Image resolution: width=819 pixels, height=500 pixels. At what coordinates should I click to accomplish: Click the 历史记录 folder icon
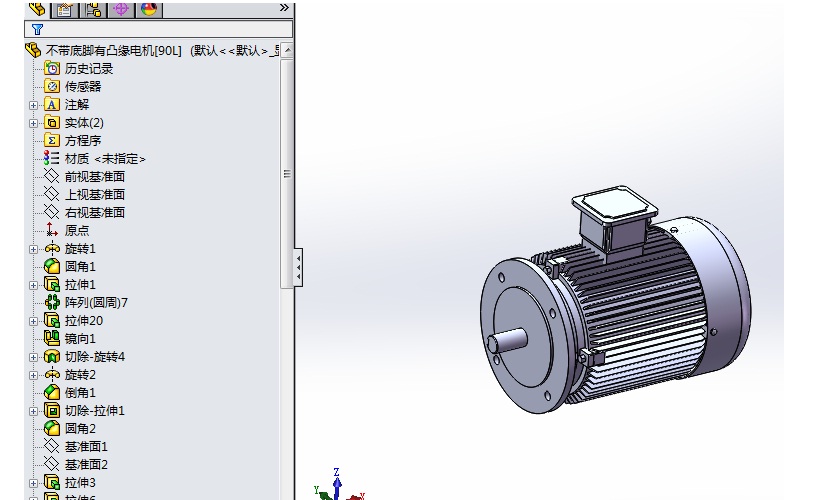tap(52, 68)
